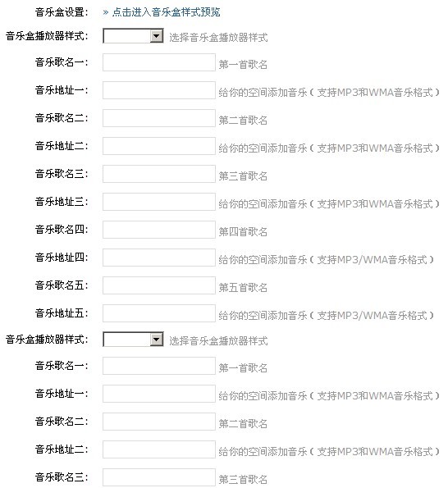Focus the first group's 音乐歌名一 field
Image resolution: width=448 pixels, height=488 pixels.
click(x=159, y=62)
